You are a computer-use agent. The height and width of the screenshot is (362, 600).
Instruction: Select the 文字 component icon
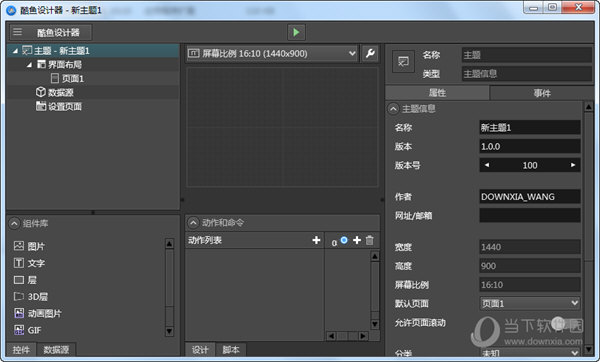pos(19,263)
